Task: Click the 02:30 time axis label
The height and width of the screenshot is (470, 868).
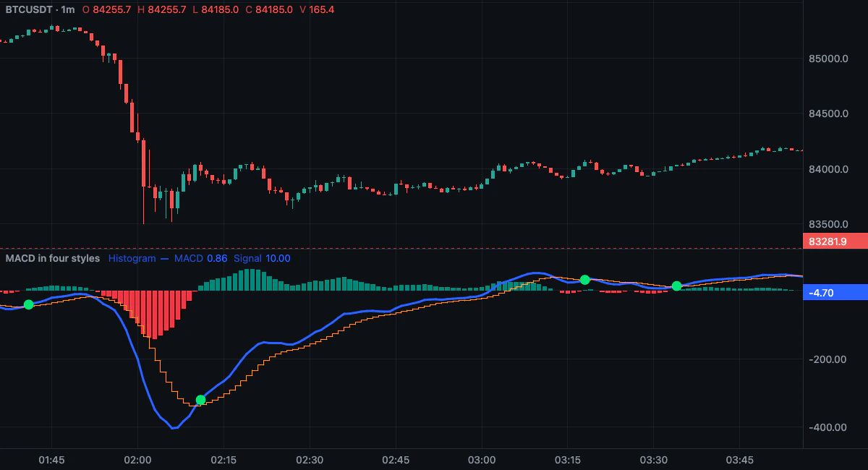Action: pos(310,460)
